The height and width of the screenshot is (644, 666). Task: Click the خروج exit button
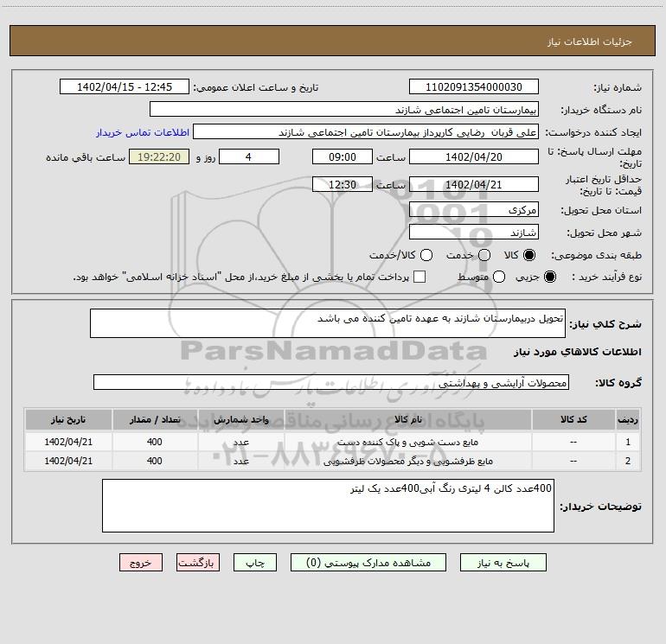click(x=141, y=563)
